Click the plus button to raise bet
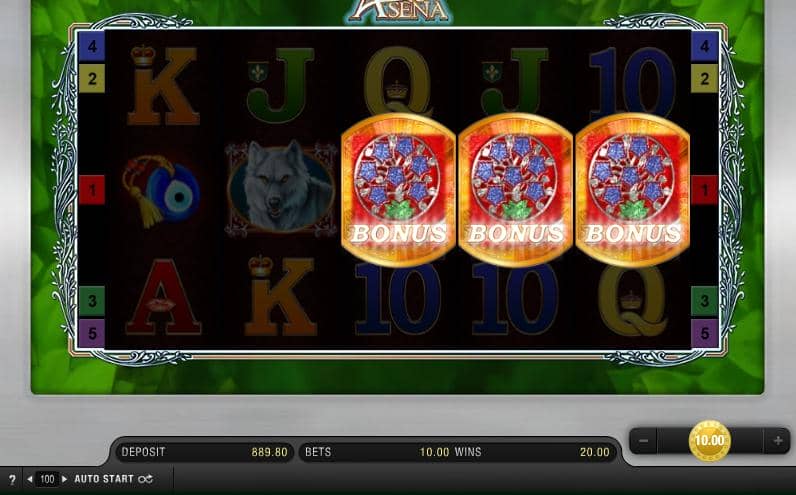 [777, 441]
